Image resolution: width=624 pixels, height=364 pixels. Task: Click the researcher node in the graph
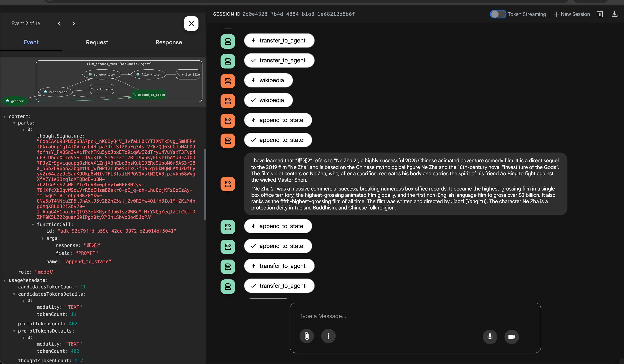[x=55, y=92]
